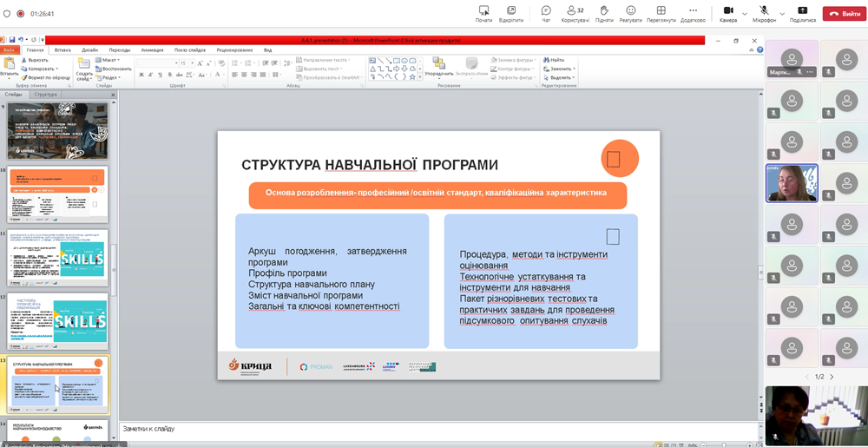Click the increase font size icon
This screenshot has height=447, width=868.
[x=201, y=63]
